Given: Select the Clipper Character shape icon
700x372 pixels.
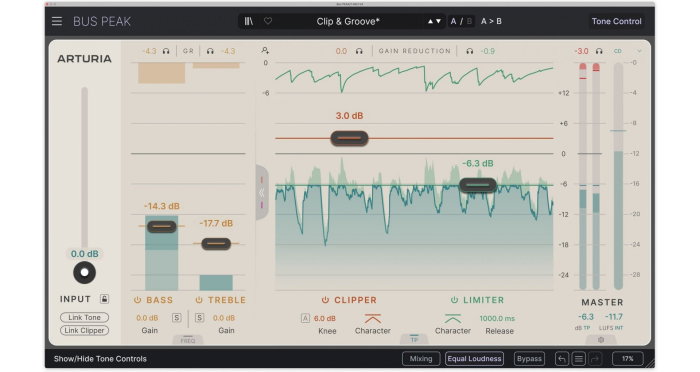Looking at the screenshot, I should click(372, 319).
